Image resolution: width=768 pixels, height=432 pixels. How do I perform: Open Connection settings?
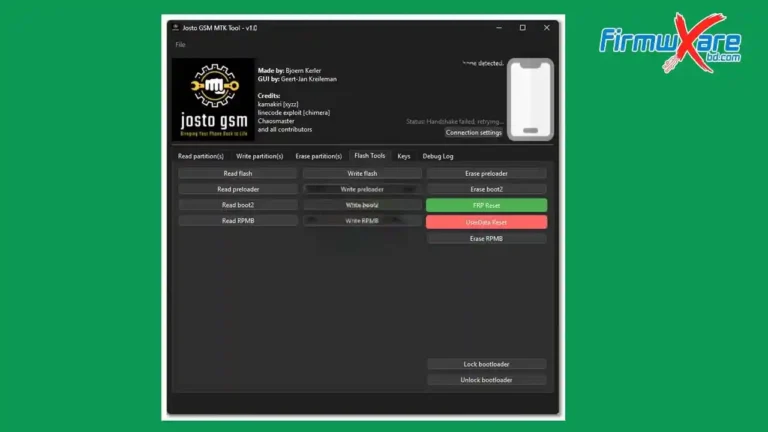click(x=474, y=132)
